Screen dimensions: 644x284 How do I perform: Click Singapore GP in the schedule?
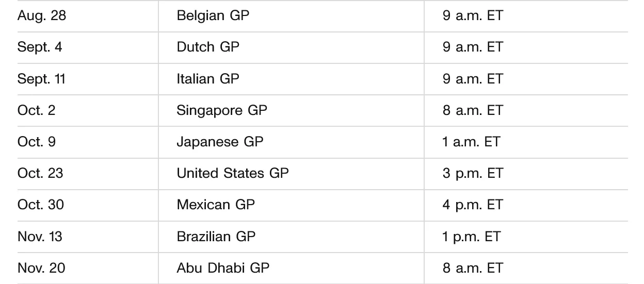coord(222,110)
